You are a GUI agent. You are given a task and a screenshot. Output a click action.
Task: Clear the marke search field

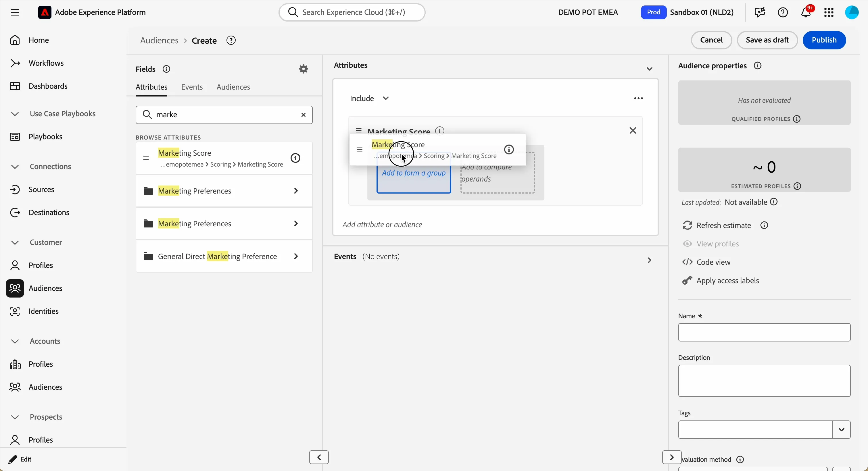click(304, 115)
